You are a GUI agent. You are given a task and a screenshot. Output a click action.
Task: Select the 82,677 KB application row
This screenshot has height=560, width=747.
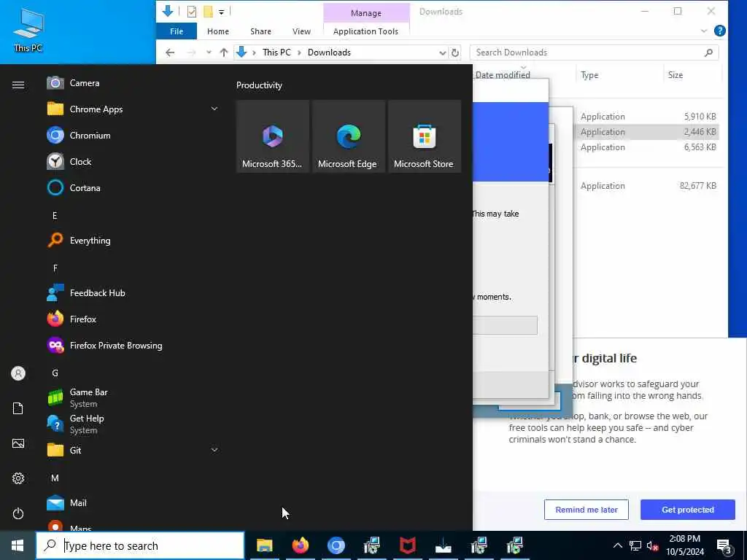[648, 186]
